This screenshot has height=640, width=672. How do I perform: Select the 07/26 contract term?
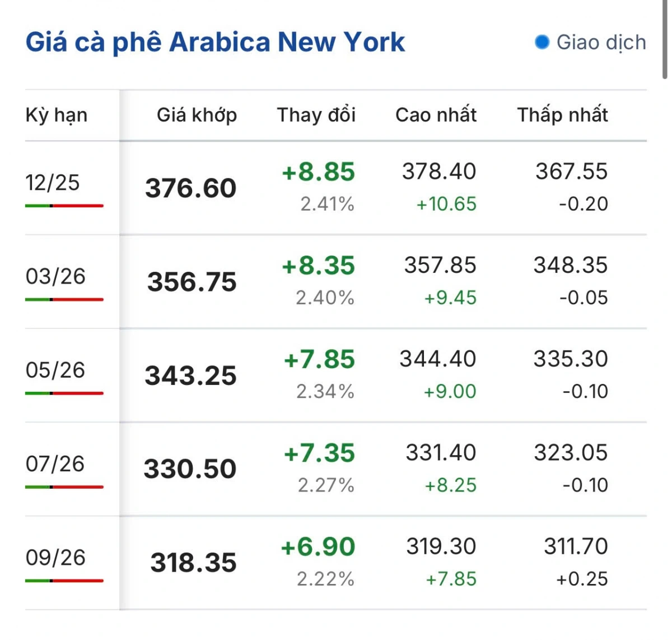click(55, 463)
